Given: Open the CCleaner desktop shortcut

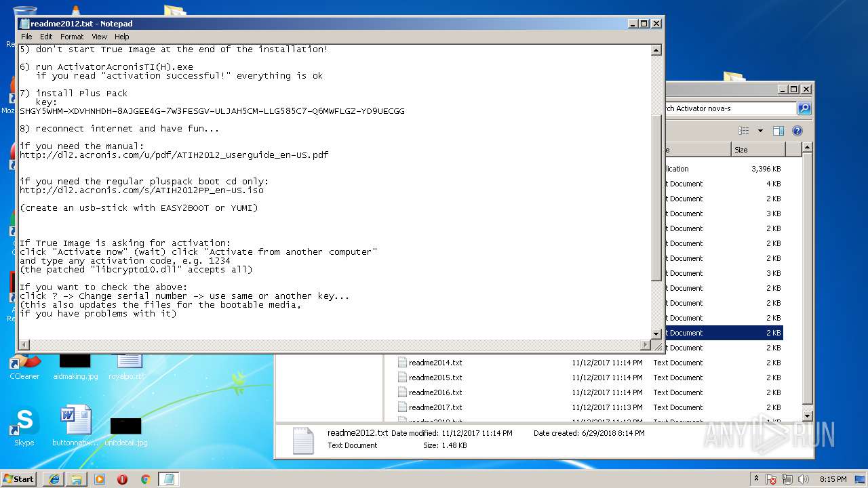Looking at the screenshot, I should pyautogui.click(x=24, y=365).
